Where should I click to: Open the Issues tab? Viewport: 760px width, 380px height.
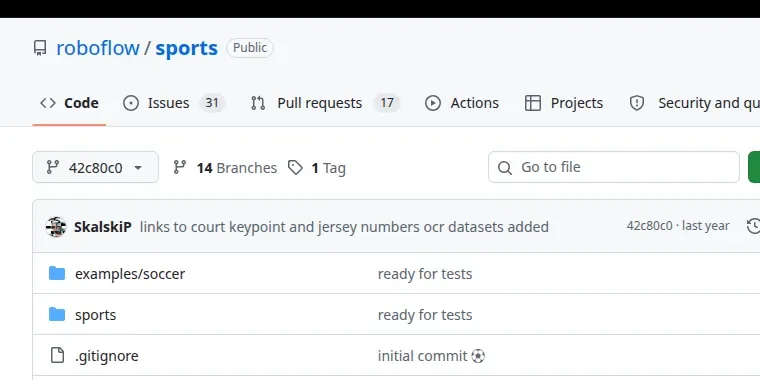(174, 103)
